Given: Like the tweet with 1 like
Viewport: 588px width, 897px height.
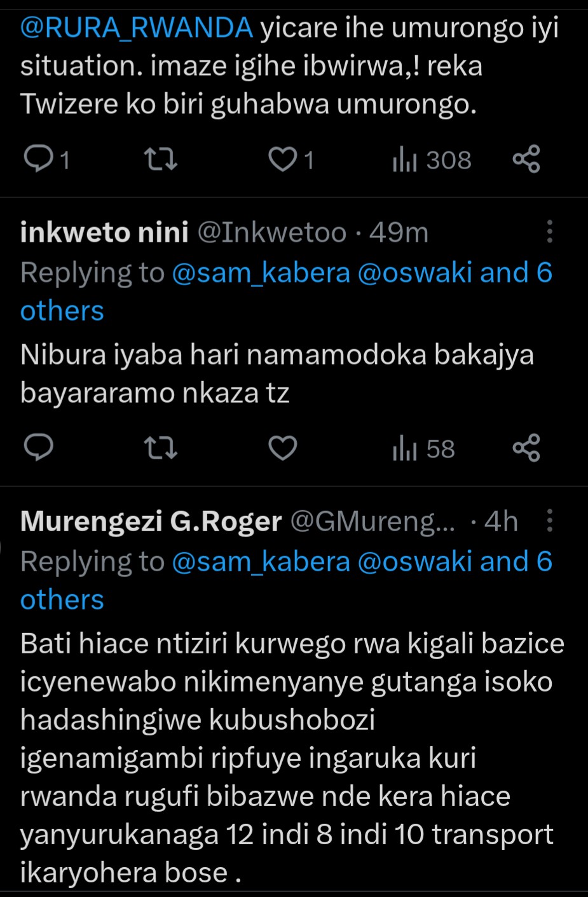Looking at the screenshot, I should click(283, 159).
